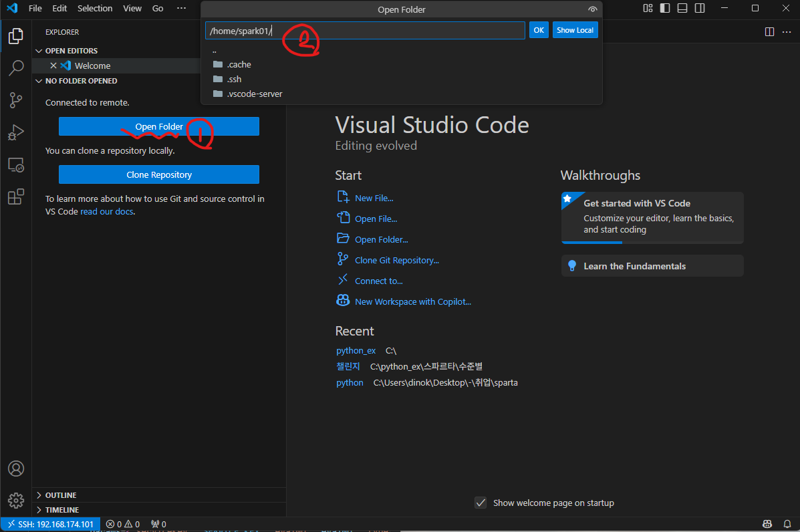Open Copilot status icon in status bar
Image resolution: width=800 pixels, height=532 pixels.
pos(767,524)
